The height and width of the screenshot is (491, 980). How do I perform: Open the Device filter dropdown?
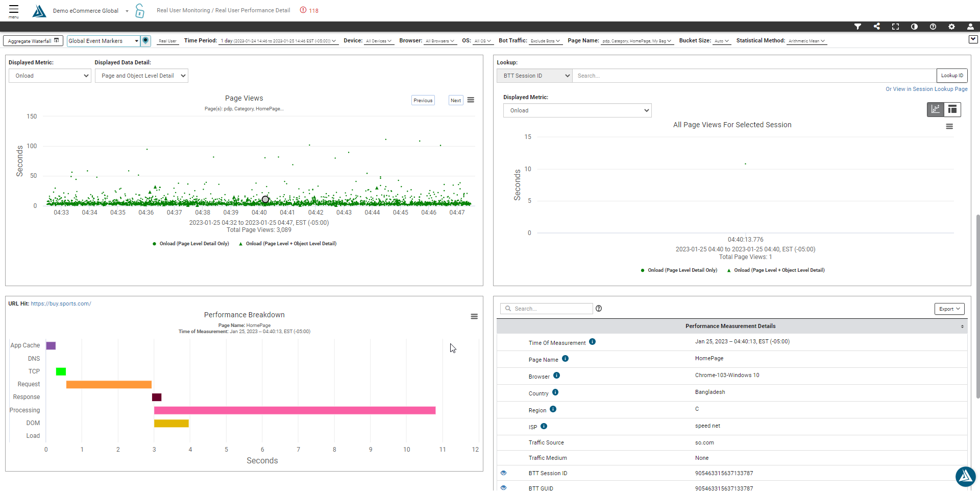click(x=379, y=41)
